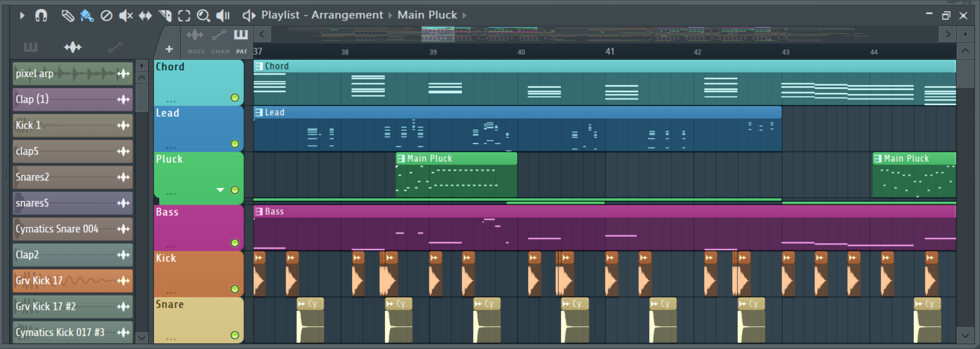Image resolution: width=980 pixels, height=349 pixels.
Task: Open the Main Pluck breadcrumb menu
Action: [x=427, y=15]
